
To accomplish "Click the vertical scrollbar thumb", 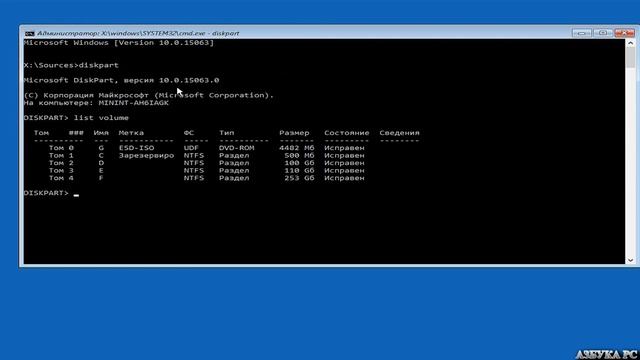I will (x=630, y=58).
